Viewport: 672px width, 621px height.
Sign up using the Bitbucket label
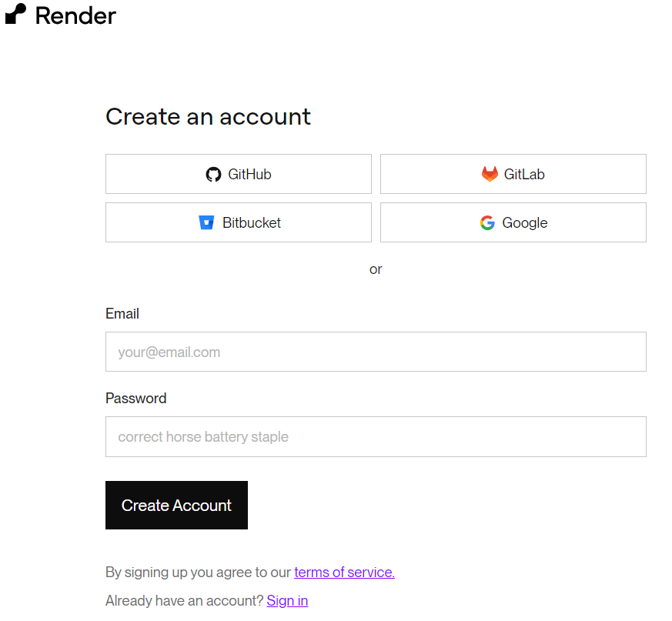point(252,223)
